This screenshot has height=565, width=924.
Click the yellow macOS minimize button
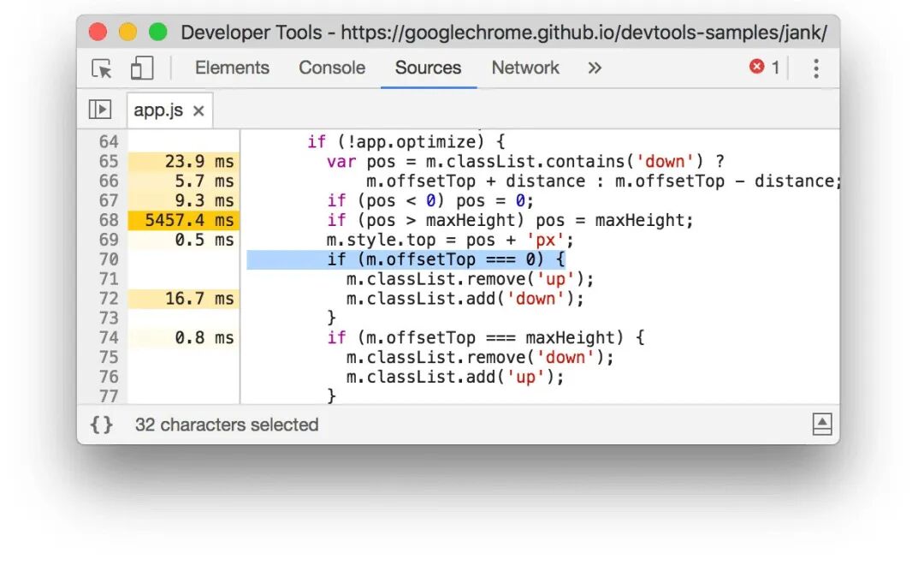[127, 32]
